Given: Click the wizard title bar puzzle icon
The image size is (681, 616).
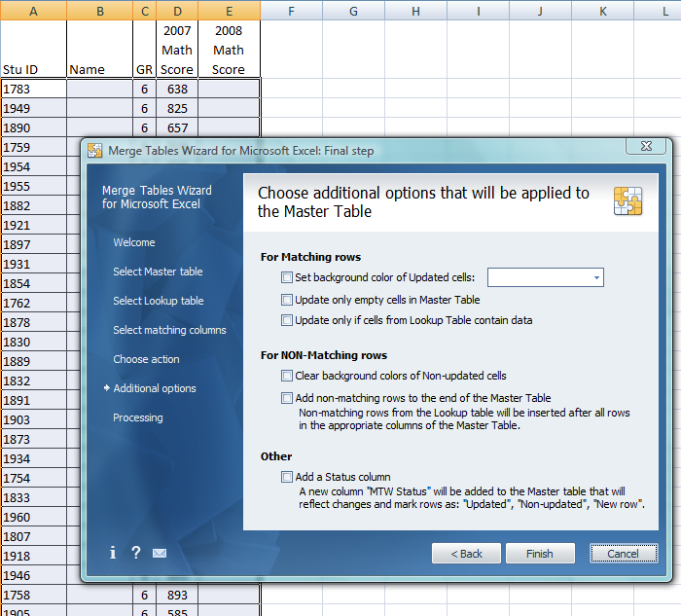Looking at the screenshot, I should click(94, 150).
